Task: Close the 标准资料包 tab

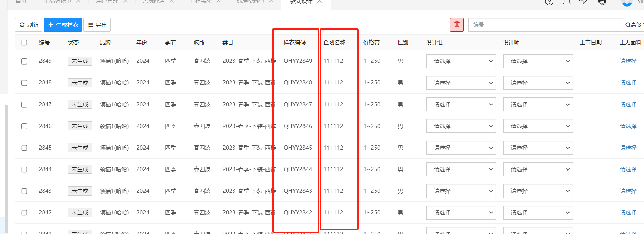Action: [271, 2]
